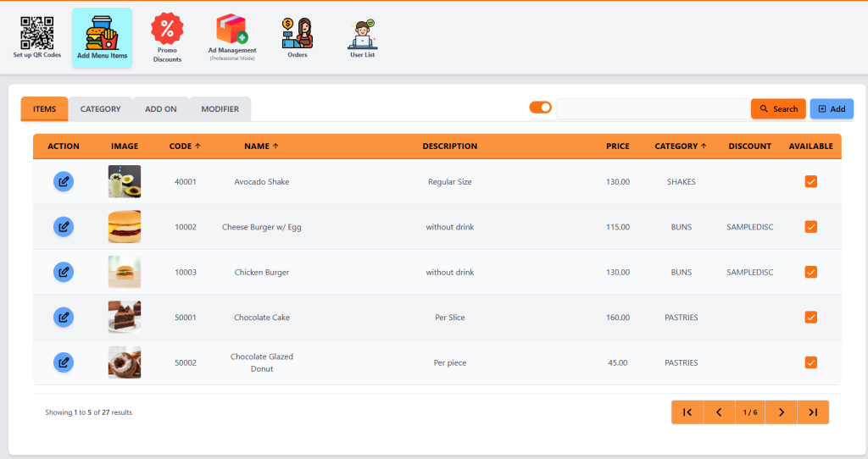Open the User List page
Viewport: 868px width, 459px height.
(363, 37)
